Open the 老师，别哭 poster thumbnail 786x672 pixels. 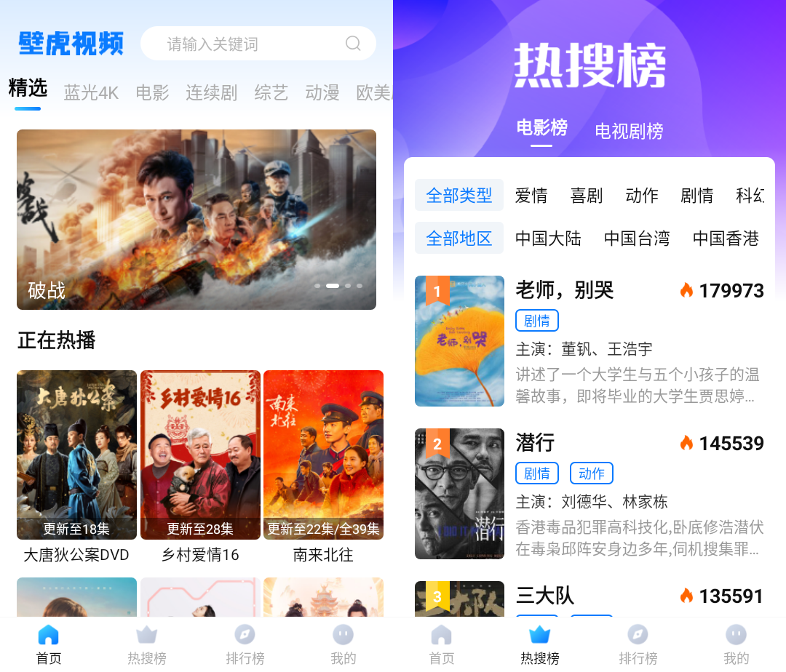tap(460, 341)
